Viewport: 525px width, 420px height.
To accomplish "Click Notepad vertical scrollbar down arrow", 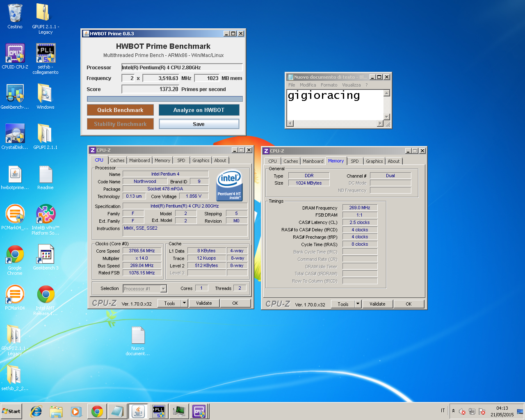I will 386,117.
